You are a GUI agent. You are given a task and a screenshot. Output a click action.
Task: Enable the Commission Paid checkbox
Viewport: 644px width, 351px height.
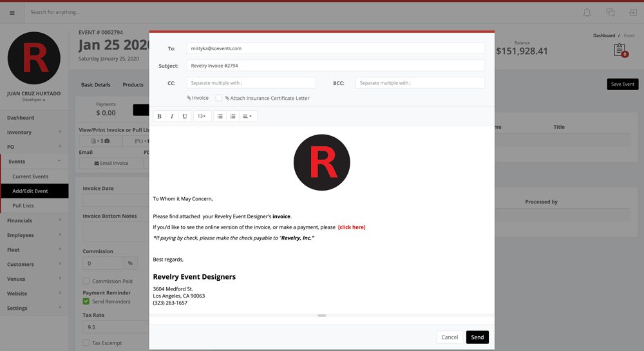86,281
